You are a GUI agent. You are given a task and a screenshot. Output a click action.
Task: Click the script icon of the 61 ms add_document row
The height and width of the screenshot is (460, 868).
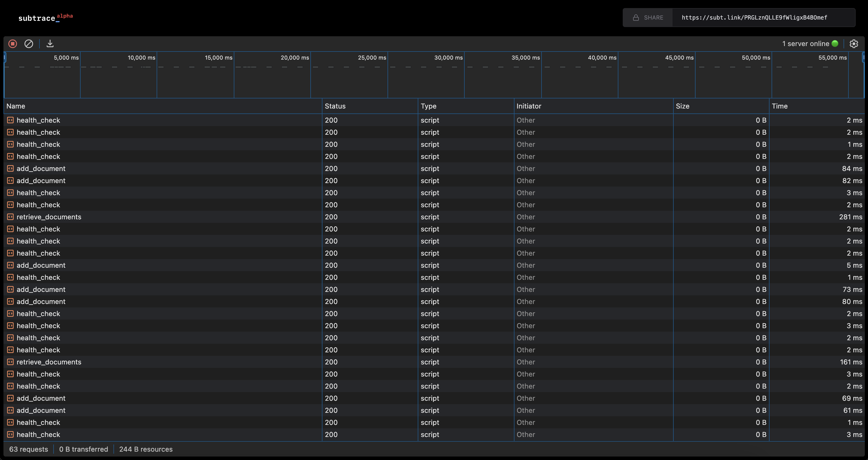click(x=10, y=410)
